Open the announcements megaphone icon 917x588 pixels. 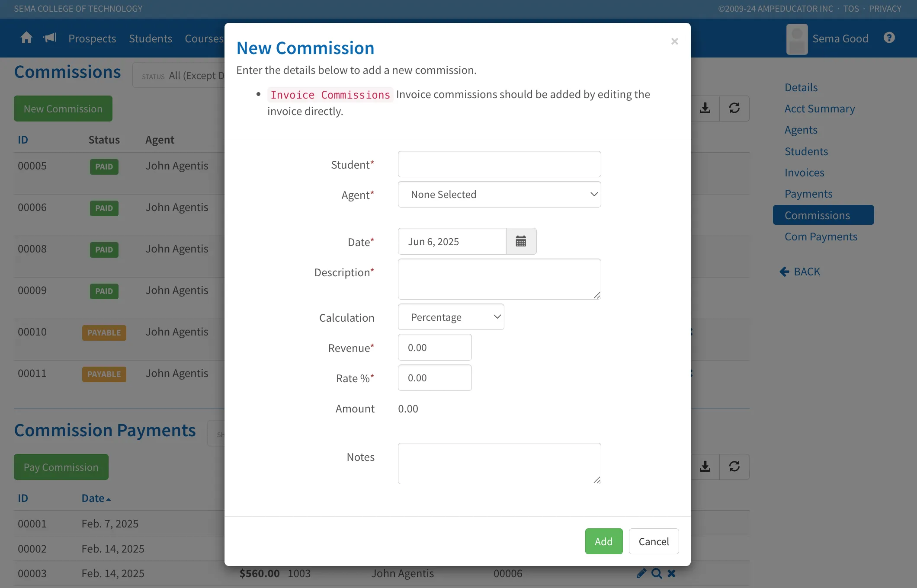click(x=50, y=38)
